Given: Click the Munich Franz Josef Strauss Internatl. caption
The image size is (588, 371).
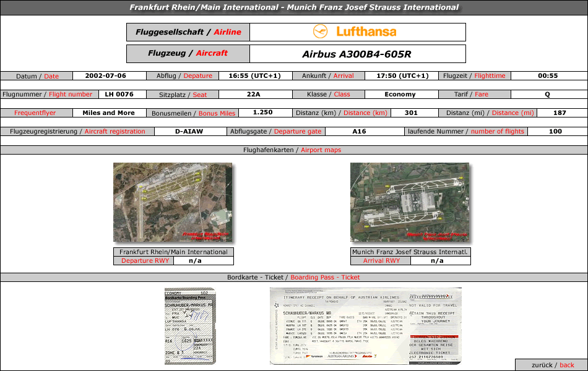Looking at the screenshot, I should 410,252.
